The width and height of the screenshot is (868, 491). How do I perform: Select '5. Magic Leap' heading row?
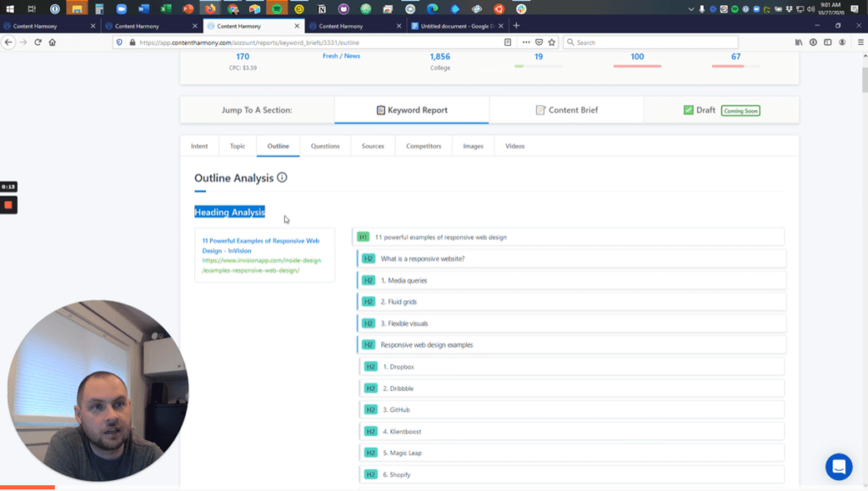point(572,453)
